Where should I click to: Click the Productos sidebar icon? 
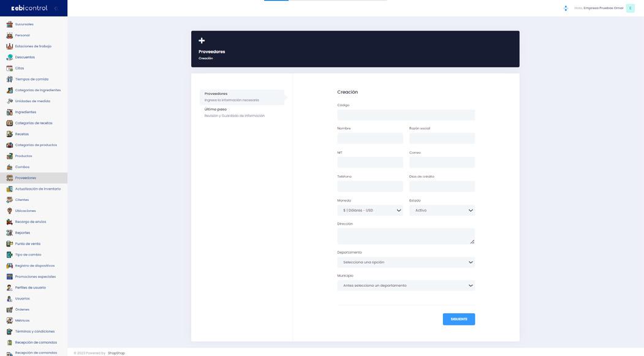point(9,156)
